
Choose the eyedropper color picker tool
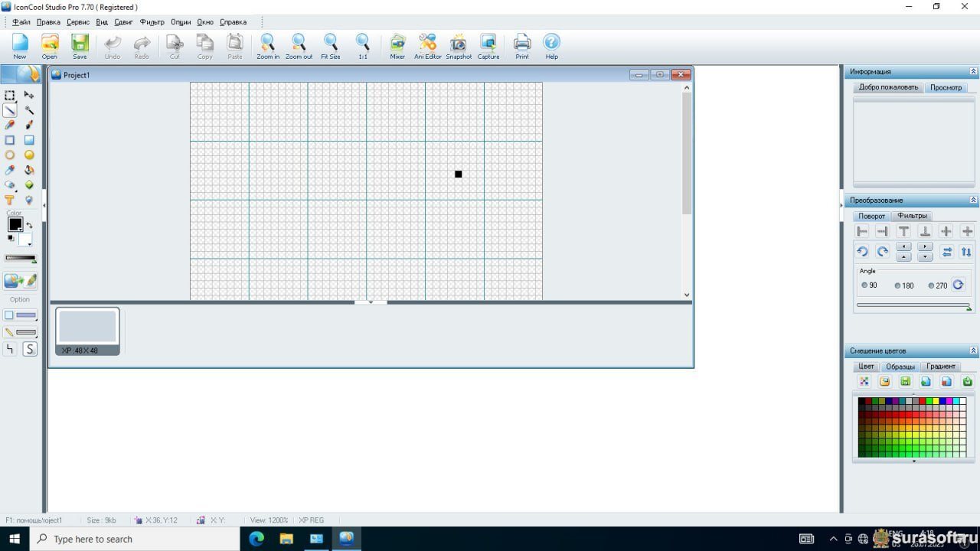click(10, 170)
